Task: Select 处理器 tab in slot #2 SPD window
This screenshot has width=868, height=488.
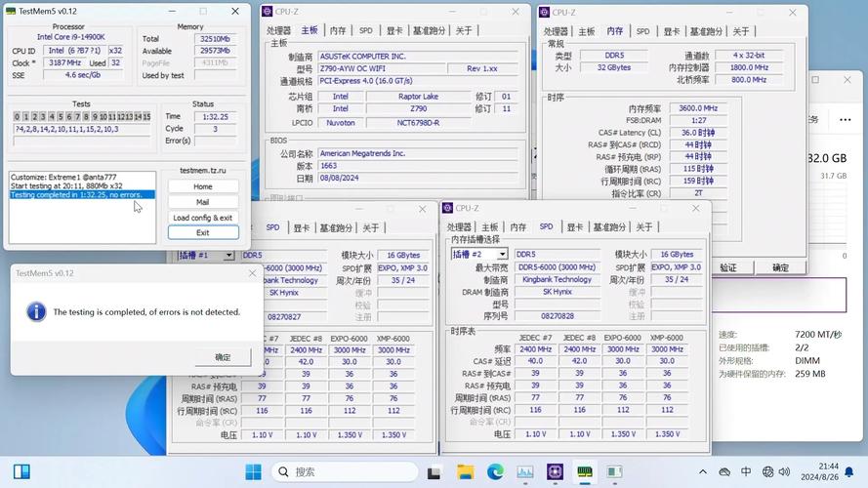Action: tap(459, 227)
